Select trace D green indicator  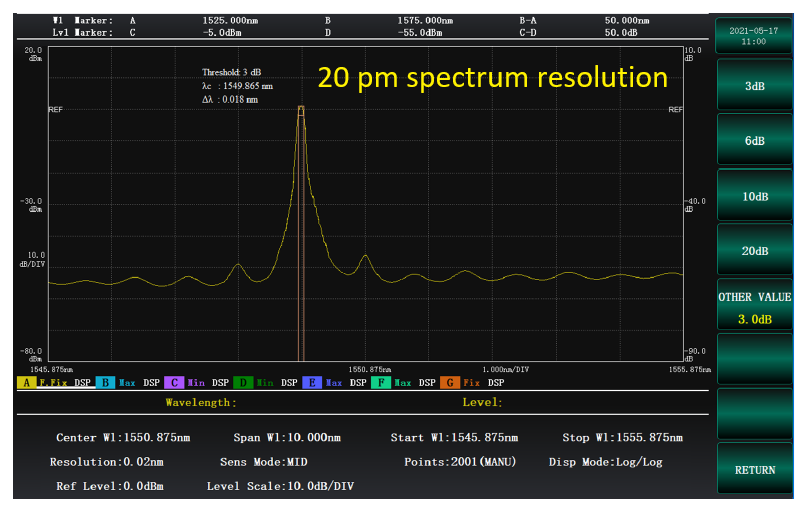[242, 383]
